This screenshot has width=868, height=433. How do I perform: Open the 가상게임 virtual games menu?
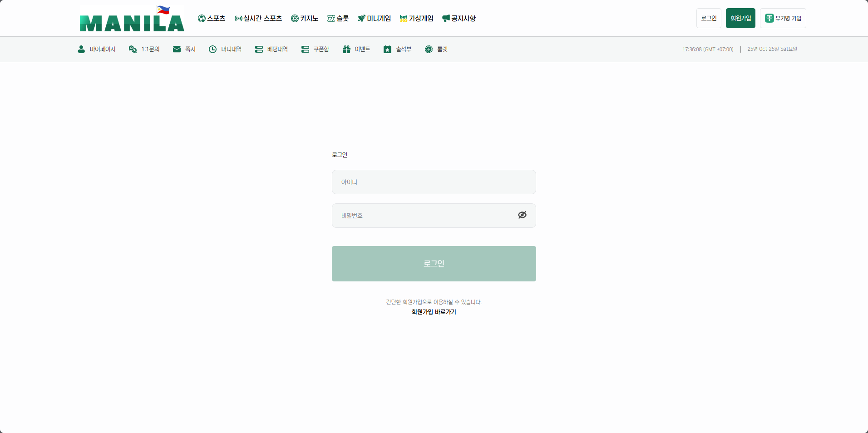[x=416, y=18]
